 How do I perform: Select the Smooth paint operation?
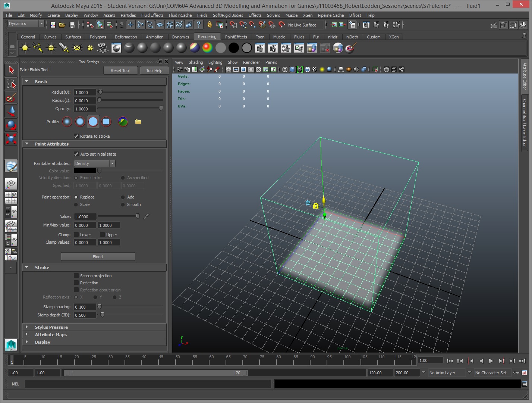(123, 204)
